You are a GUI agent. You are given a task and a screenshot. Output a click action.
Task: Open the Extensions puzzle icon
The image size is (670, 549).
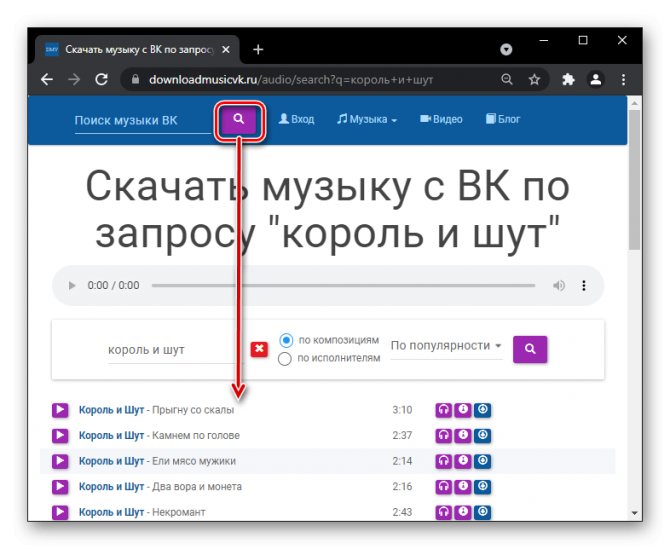point(568,79)
